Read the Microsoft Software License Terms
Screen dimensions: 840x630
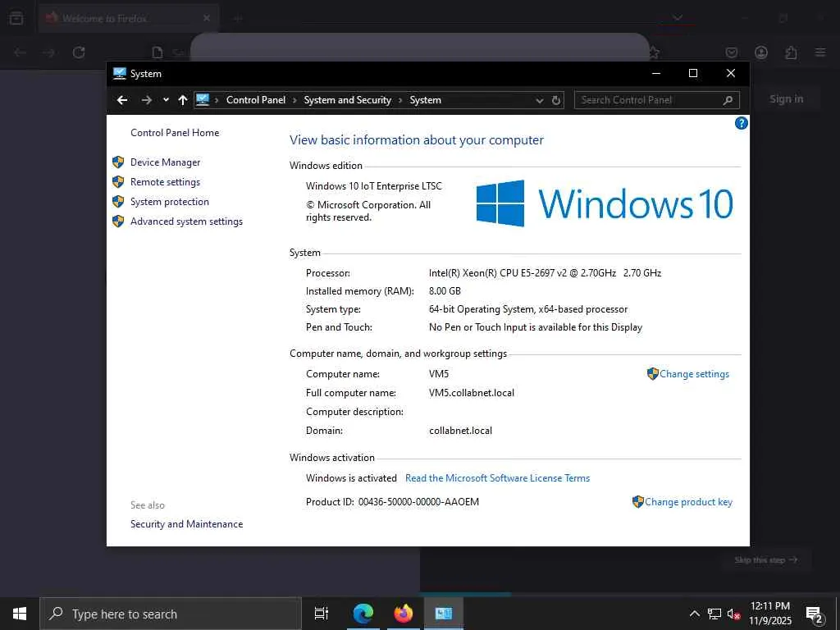click(x=497, y=478)
